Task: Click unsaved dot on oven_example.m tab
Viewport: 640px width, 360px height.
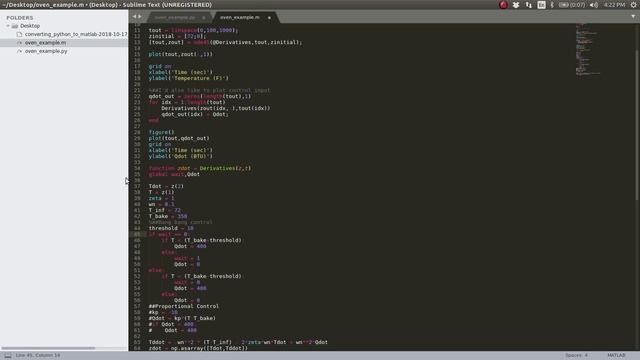Action: 269,18
